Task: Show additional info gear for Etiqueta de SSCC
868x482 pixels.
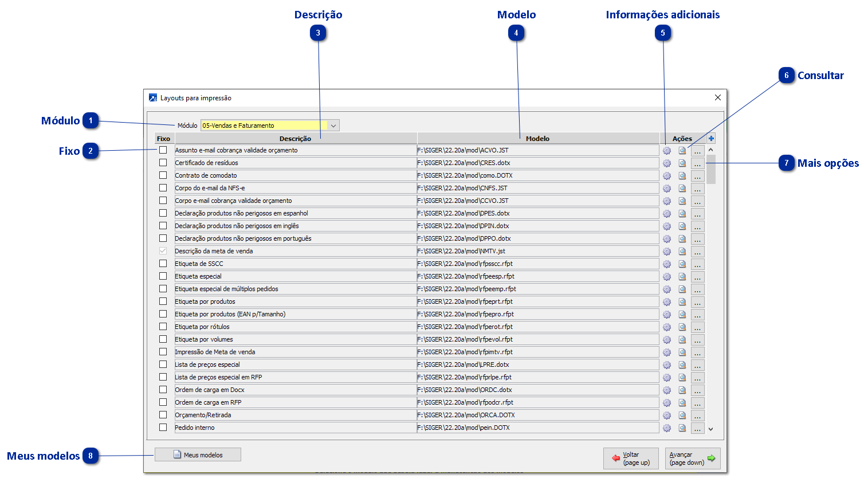Action: [667, 264]
